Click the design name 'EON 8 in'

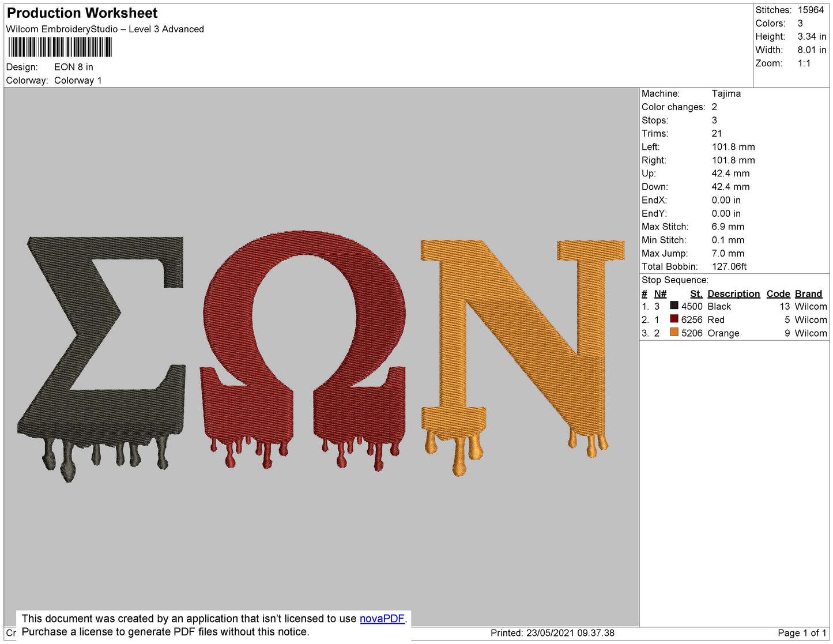point(74,67)
